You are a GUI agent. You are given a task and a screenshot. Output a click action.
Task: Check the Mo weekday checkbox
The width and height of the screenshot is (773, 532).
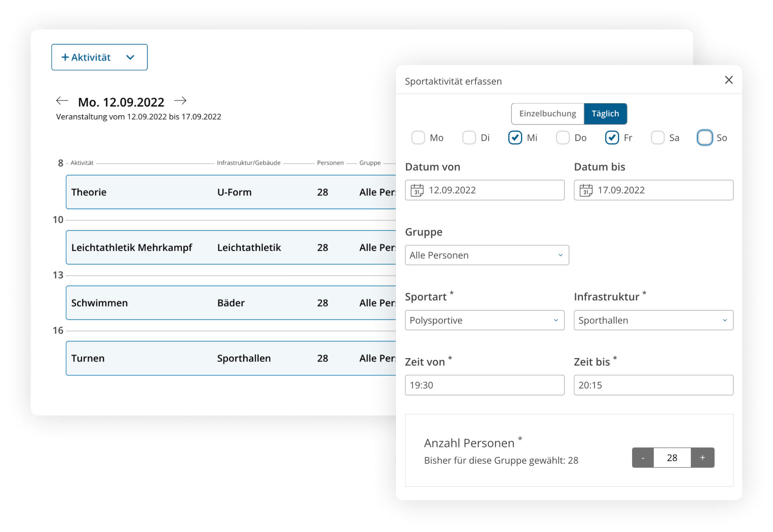pos(418,138)
